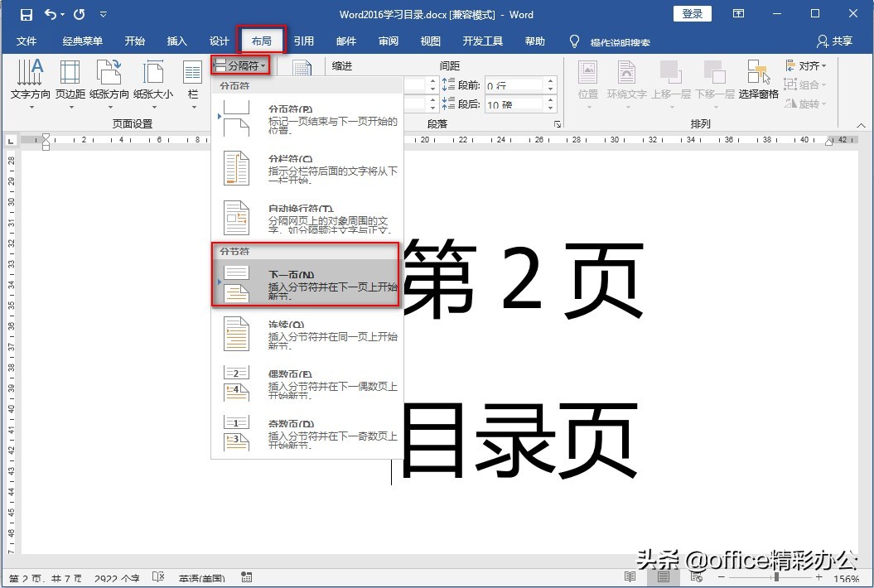The width and height of the screenshot is (874, 588).
Task: Open the 旋转 rotate dropdown
Action: coord(805,104)
